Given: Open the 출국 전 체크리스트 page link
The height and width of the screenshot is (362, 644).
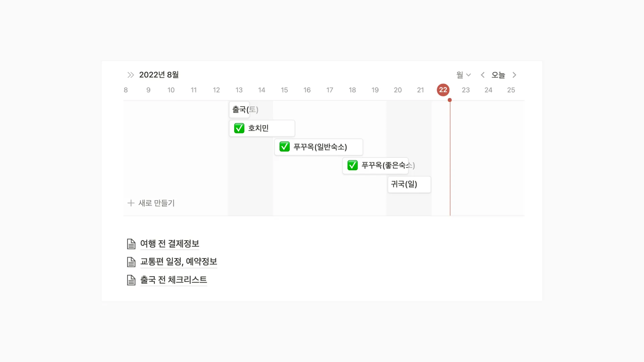Looking at the screenshot, I should point(173,280).
